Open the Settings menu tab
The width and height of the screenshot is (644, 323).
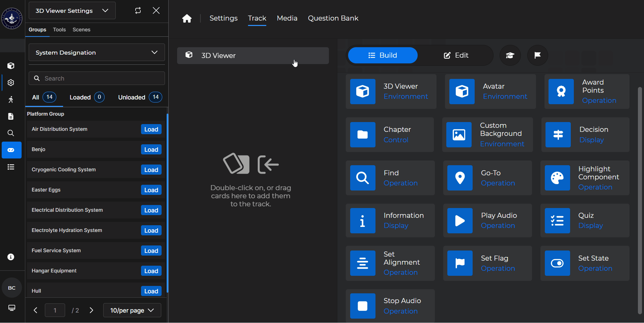pyautogui.click(x=224, y=18)
